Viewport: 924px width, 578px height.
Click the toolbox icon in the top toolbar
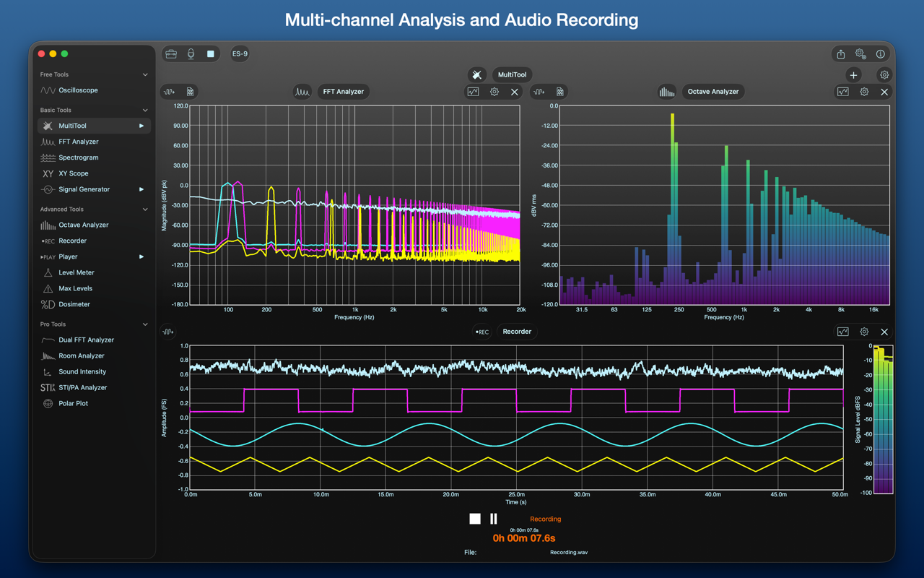click(171, 54)
